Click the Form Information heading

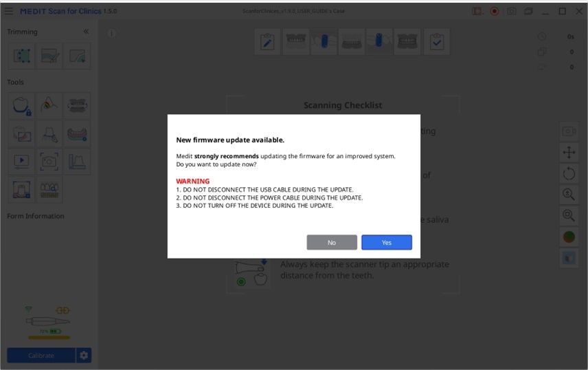point(36,216)
